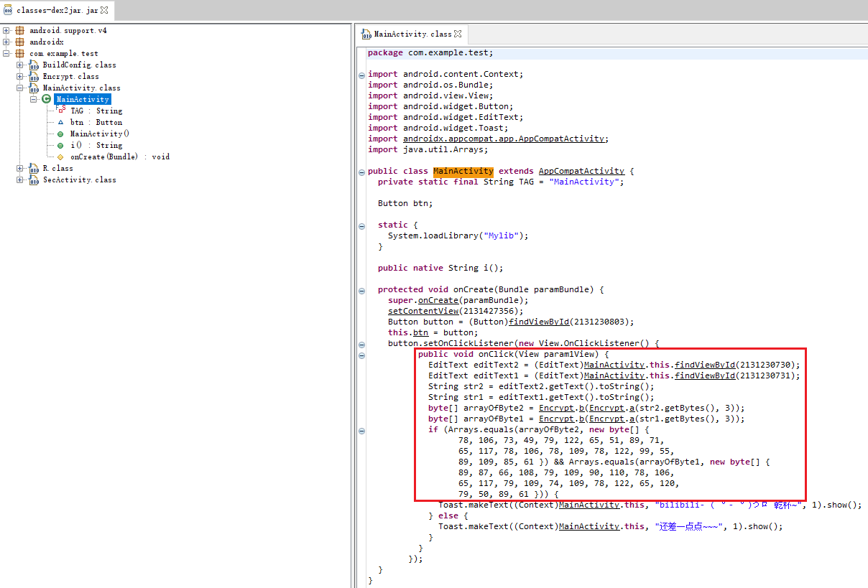Collapse the com.example.test package
Image resolution: width=868 pixels, height=588 pixels.
coord(6,54)
